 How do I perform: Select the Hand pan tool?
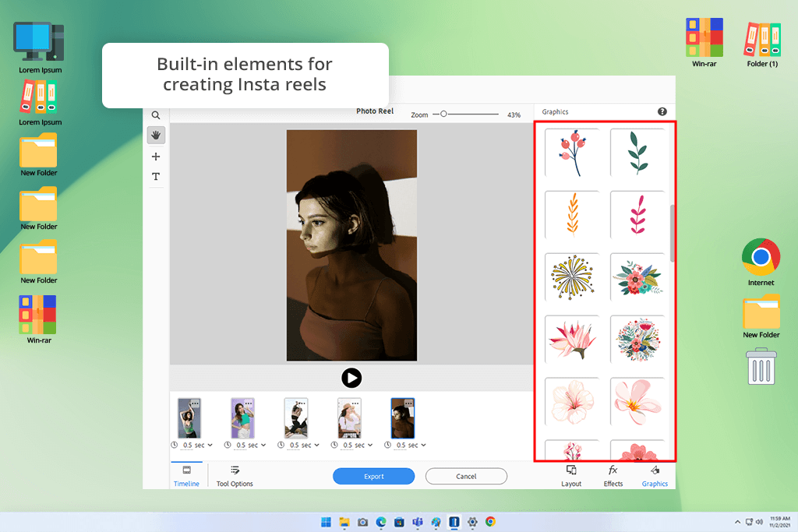click(156, 136)
